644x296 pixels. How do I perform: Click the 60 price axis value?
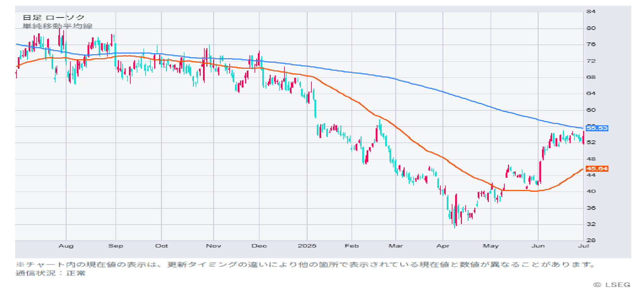point(591,110)
